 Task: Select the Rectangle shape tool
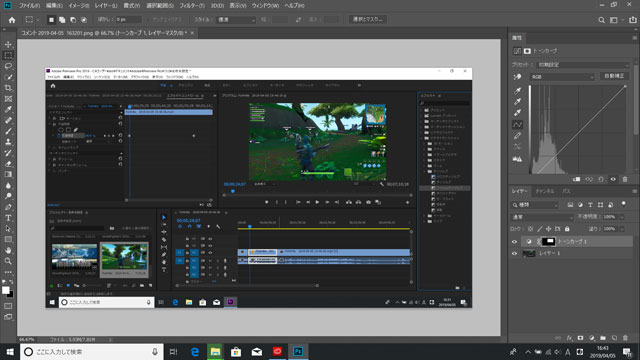pos(8,240)
